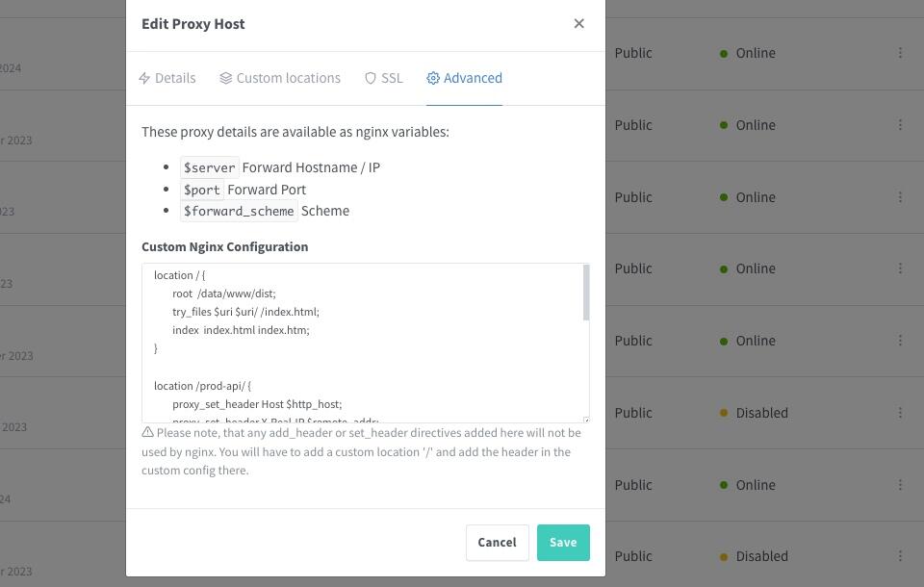Open three-dot menu of last Disabled row
The image size is (924, 587).
900,556
